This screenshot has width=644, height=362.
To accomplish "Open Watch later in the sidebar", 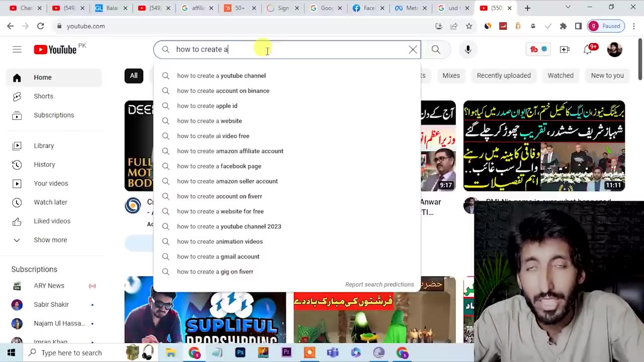I will click(54, 202).
